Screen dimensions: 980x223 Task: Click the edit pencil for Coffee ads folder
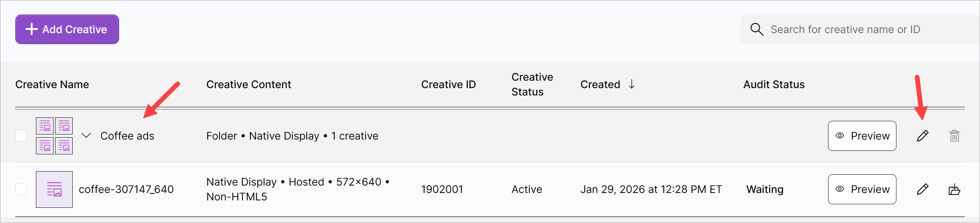pos(922,136)
